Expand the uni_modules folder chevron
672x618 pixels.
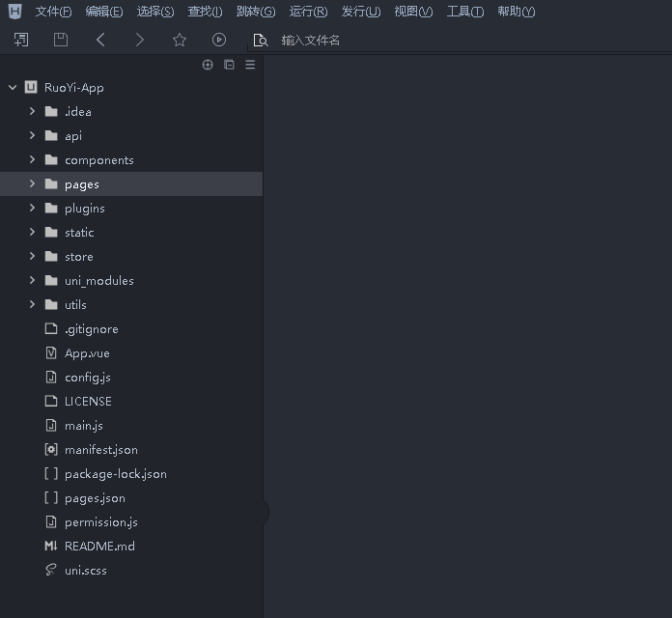click(x=32, y=280)
